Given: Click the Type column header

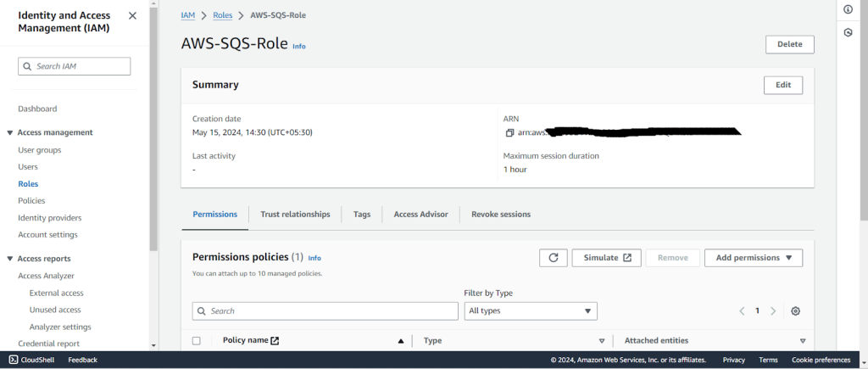Looking at the screenshot, I should 432,341.
